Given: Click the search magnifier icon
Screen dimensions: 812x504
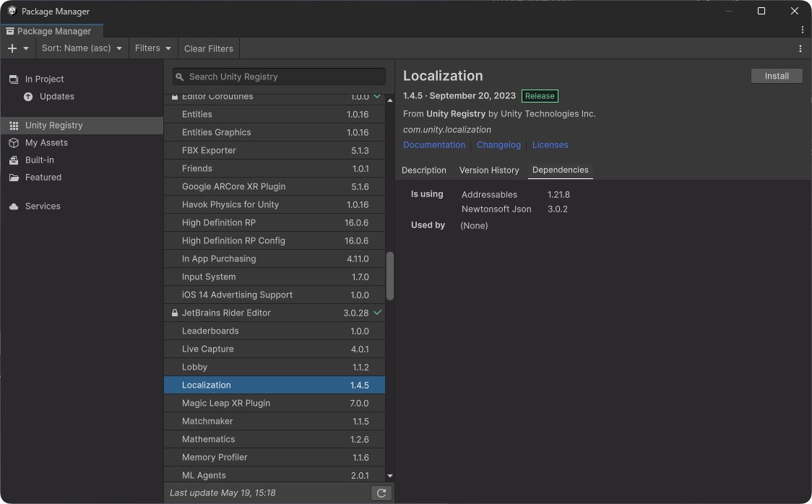Looking at the screenshot, I should (x=180, y=77).
